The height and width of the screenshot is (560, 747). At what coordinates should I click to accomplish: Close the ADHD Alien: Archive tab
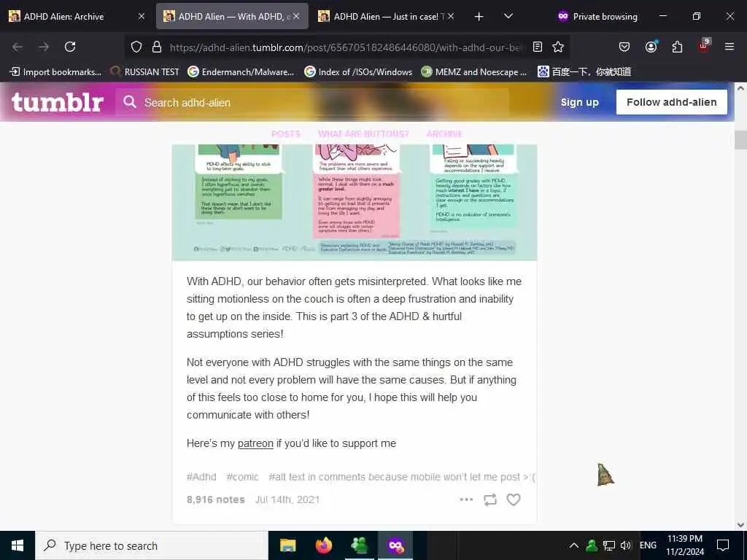coord(142,16)
